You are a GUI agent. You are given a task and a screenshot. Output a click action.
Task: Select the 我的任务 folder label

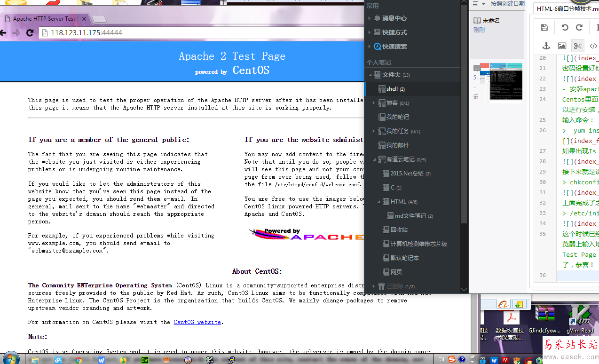(x=398, y=131)
